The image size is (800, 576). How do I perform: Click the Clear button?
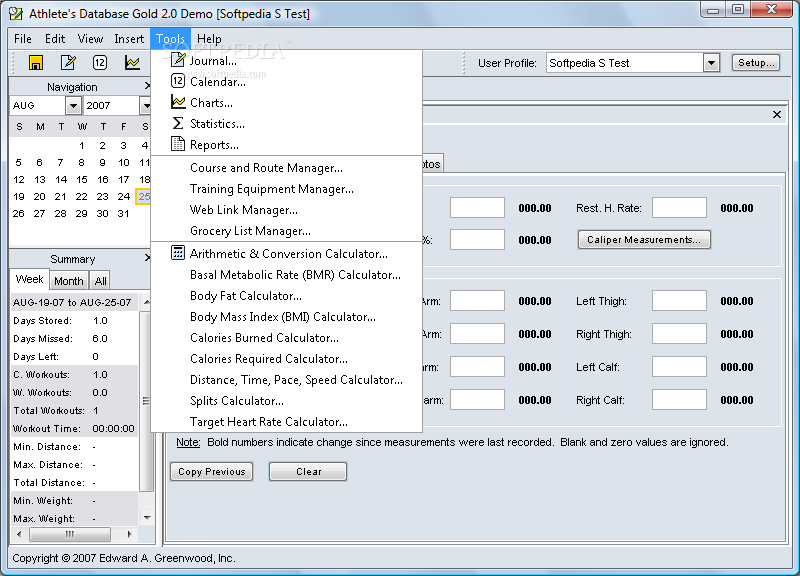[308, 471]
